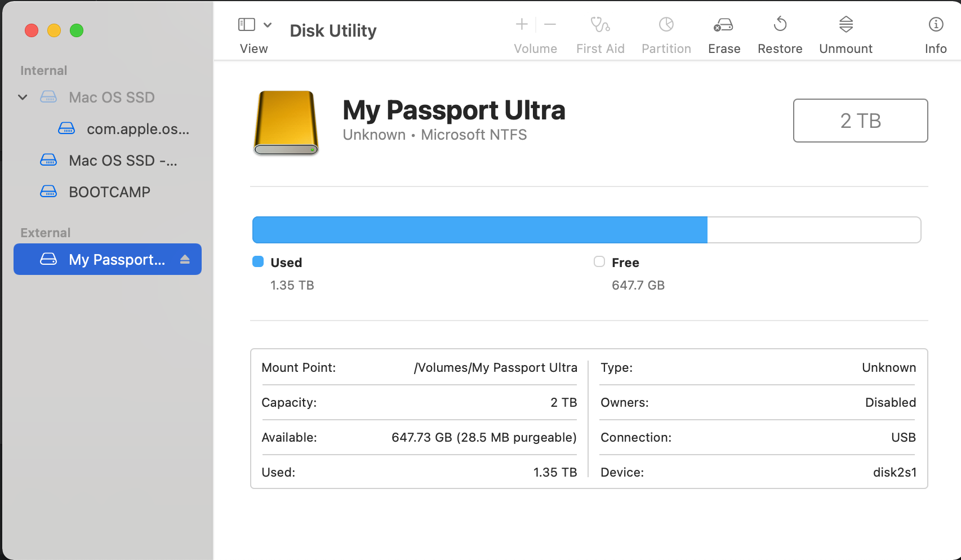Image resolution: width=961 pixels, height=560 pixels.
Task: Open the View sidebar options icon
Action: [x=247, y=25]
